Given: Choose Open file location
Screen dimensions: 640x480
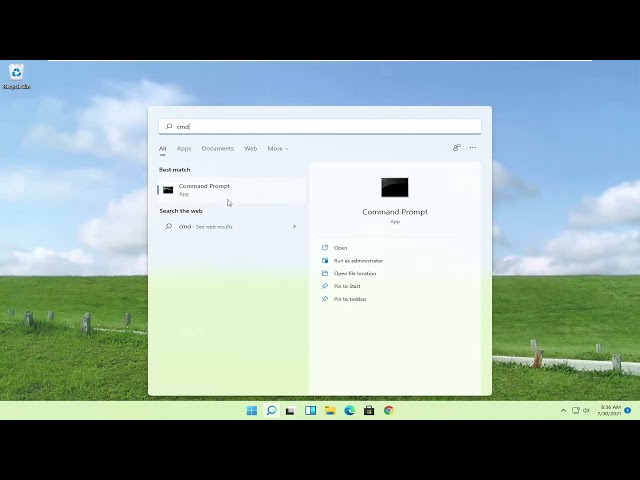Looking at the screenshot, I should 355,273.
